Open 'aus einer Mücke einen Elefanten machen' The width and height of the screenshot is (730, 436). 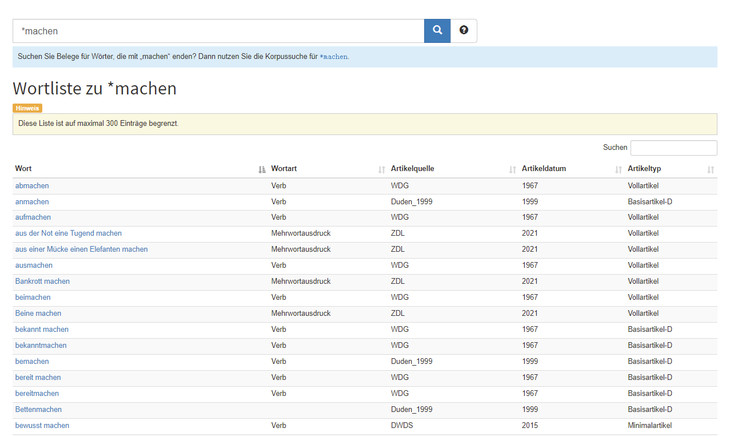(x=81, y=250)
